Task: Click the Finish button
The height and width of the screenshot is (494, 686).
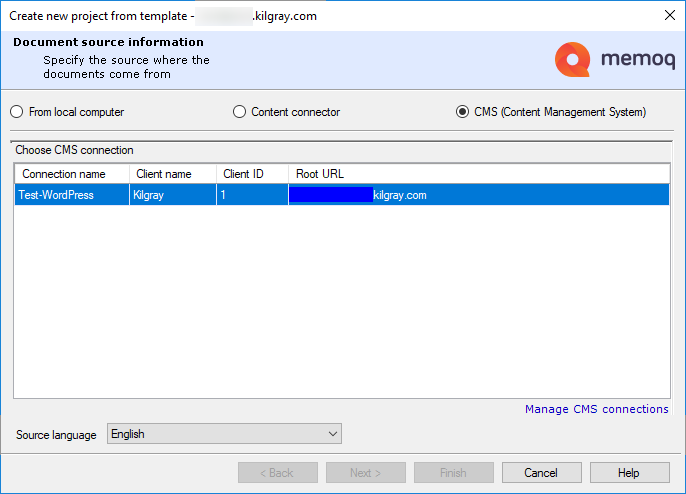Action: [x=454, y=472]
